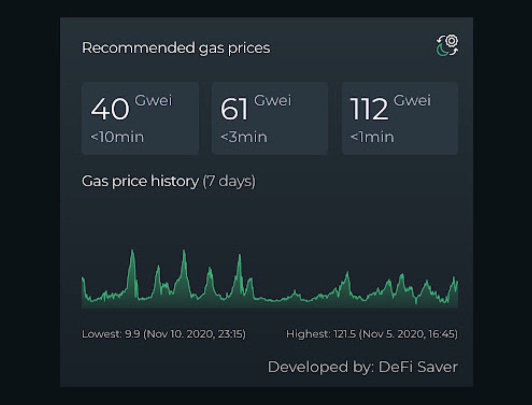Click the Gwei unit beside 112
Screen dimensions: 532x405
click(x=412, y=101)
